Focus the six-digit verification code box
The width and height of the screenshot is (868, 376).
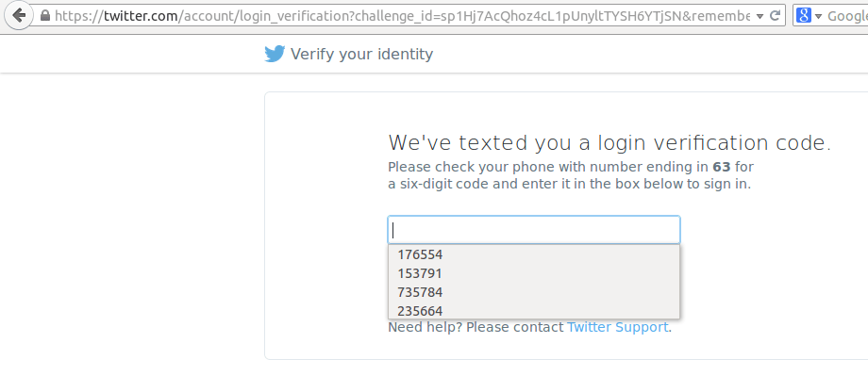[534, 230]
